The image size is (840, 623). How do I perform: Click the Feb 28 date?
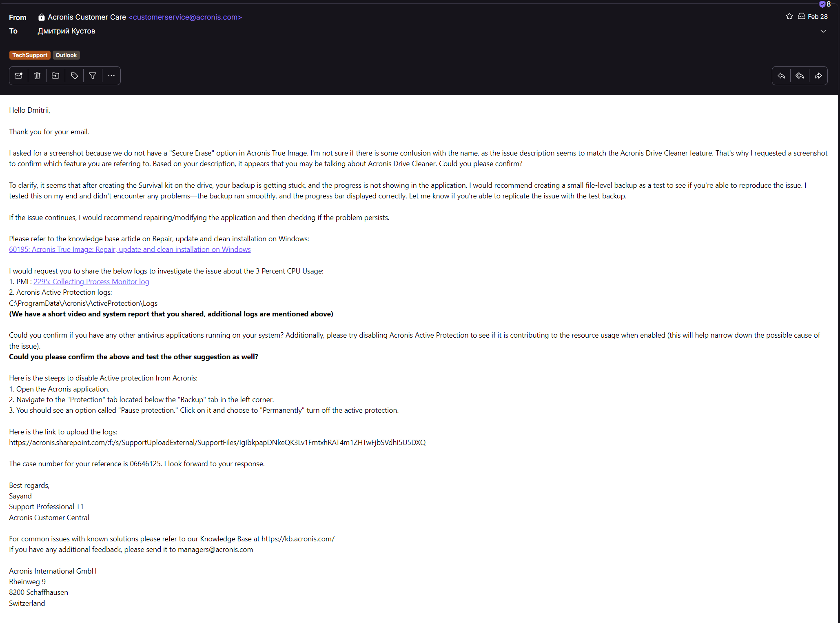(x=818, y=17)
